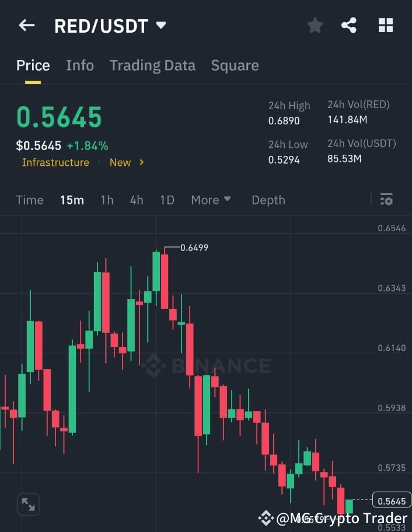Star RED/USDT as a favorite

pyautogui.click(x=315, y=25)
